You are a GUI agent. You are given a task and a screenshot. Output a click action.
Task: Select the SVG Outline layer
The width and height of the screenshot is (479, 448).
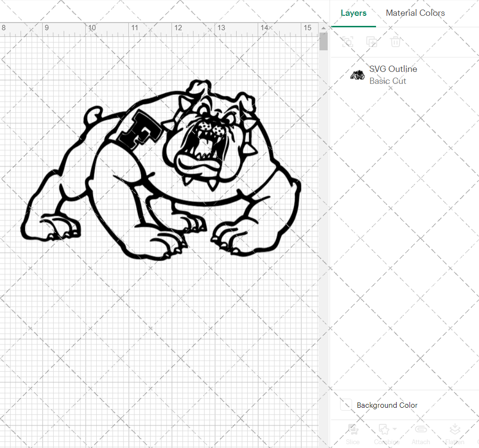point(405,75)
